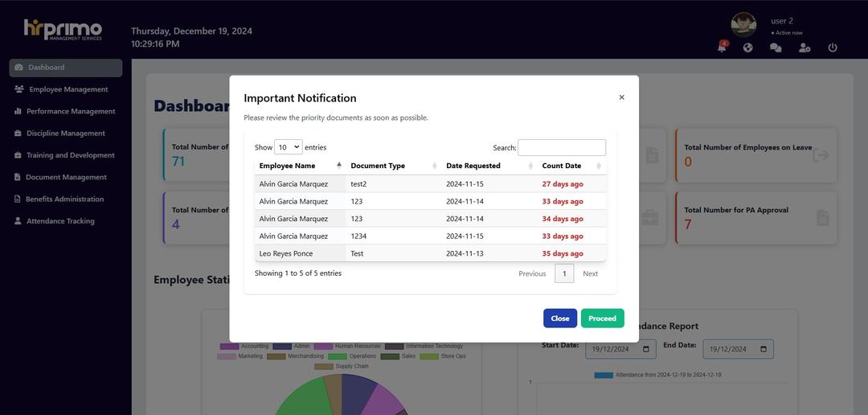The image size is (868, 415).
Task: Sort table by Date Requested column
Action: [489, 166]
